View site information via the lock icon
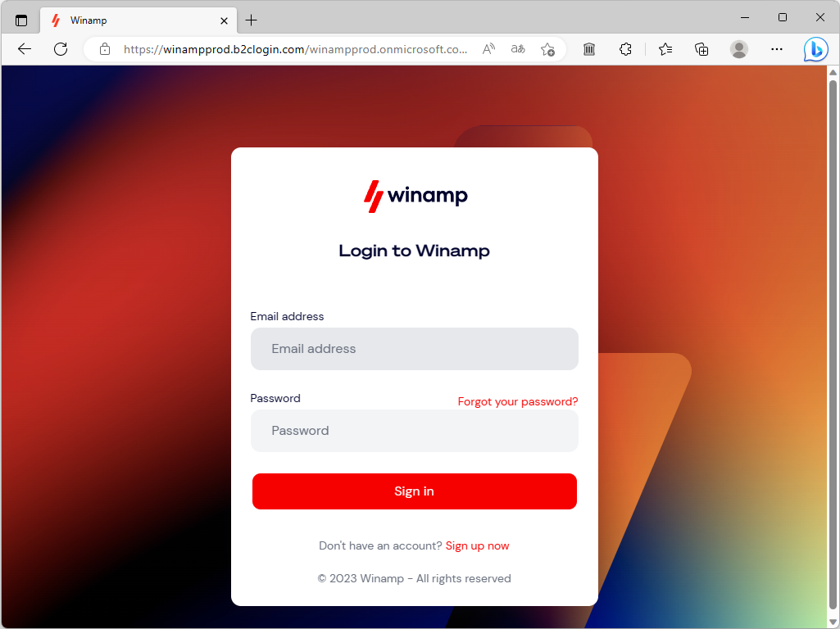This screenshot has width=840, height=629. [105, 49]
